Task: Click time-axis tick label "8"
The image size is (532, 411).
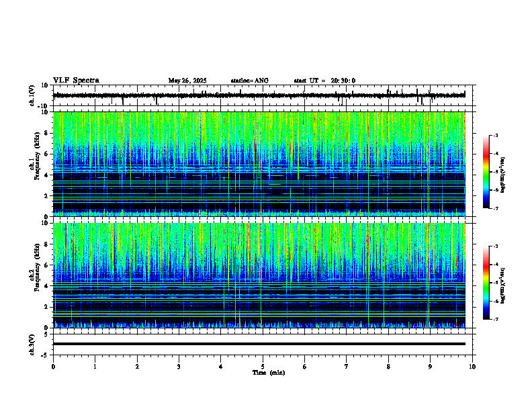Action: [388, 367]
